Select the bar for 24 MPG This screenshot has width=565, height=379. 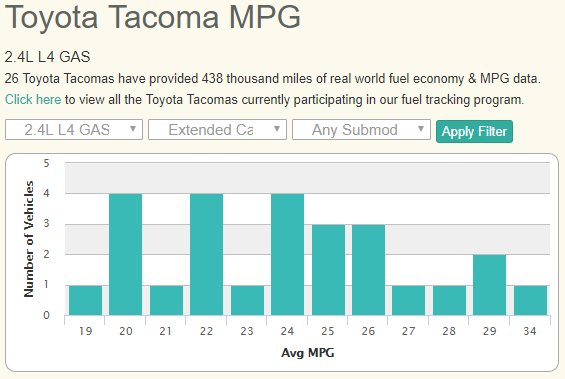tap(288, 255)
